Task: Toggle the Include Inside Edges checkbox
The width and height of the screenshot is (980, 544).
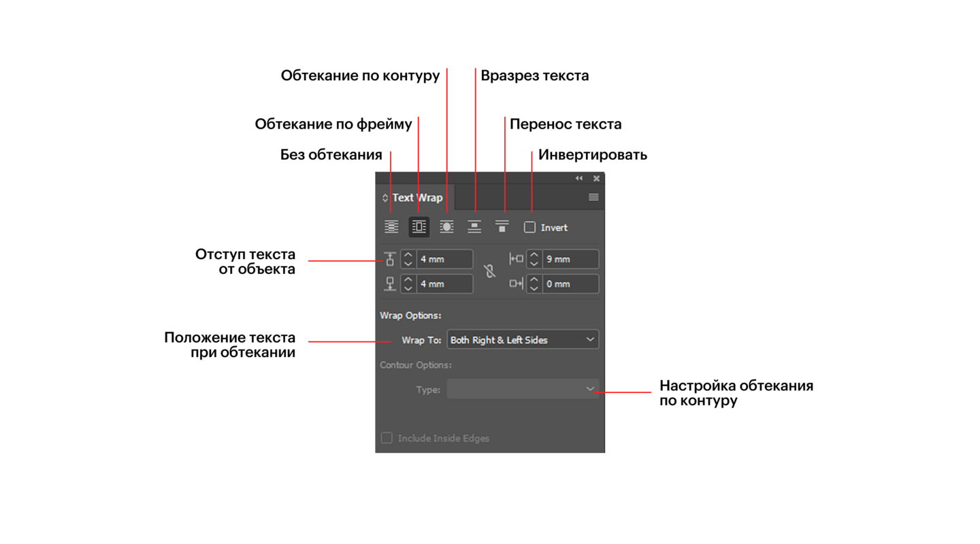Action: coord(387,438)
